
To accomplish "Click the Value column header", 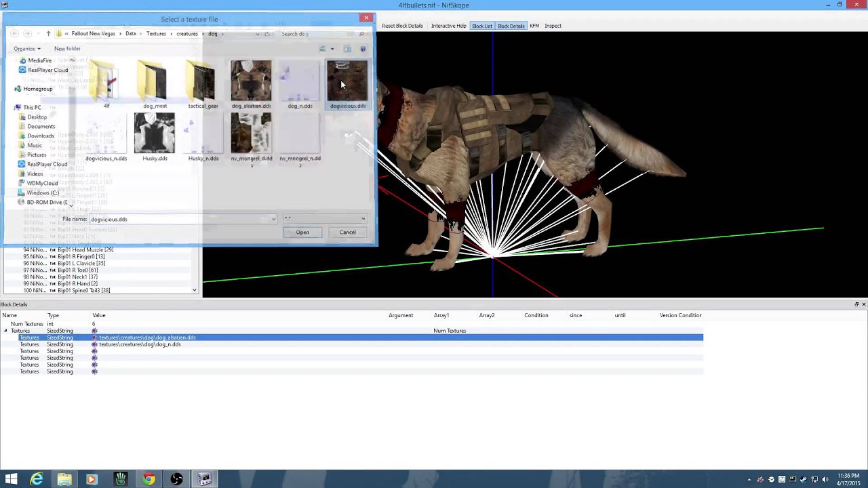I will (x=99, y=315).
